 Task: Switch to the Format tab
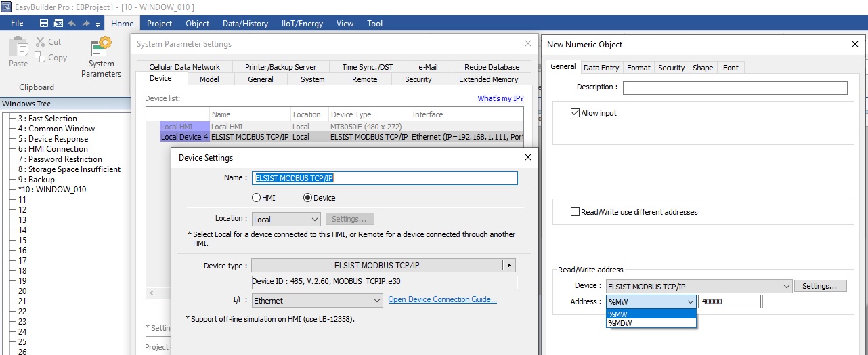[x=638, y=68]
